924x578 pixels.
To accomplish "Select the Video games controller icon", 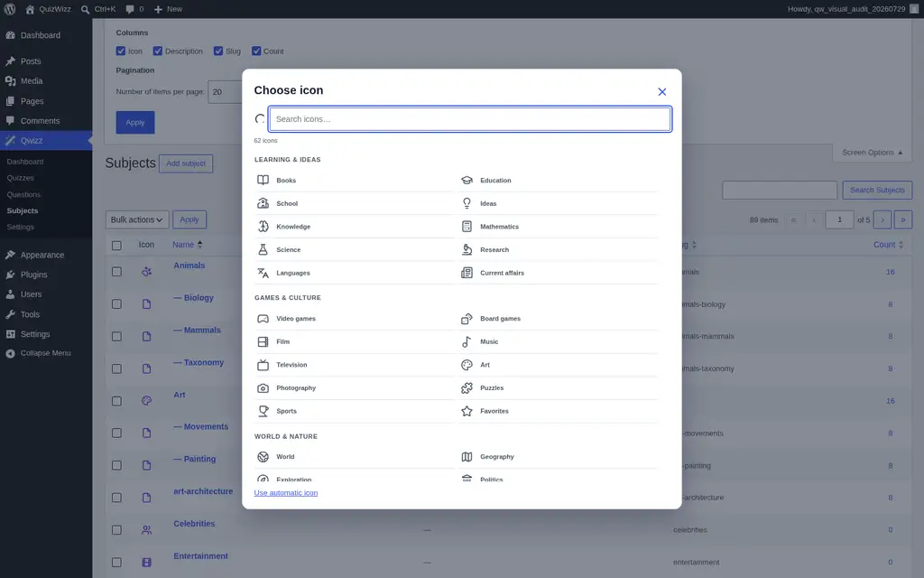I will pos(354,319).
